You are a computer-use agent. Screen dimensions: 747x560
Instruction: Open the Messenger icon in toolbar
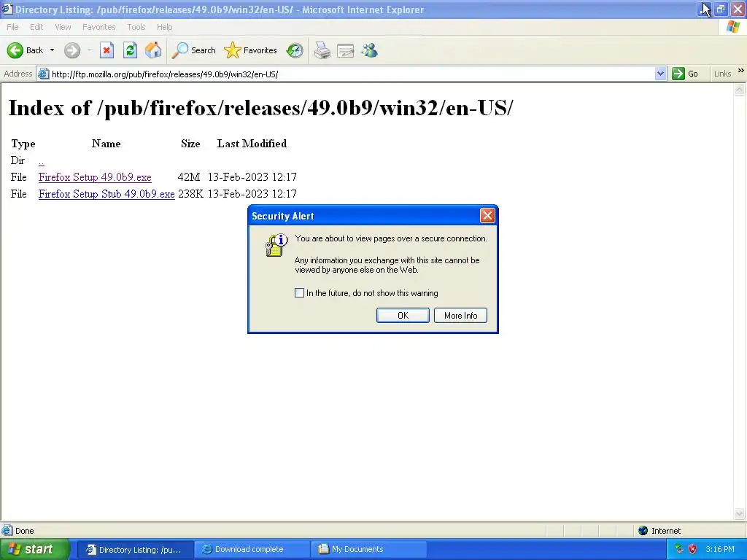pyautogui.click(x=369, y=50)
